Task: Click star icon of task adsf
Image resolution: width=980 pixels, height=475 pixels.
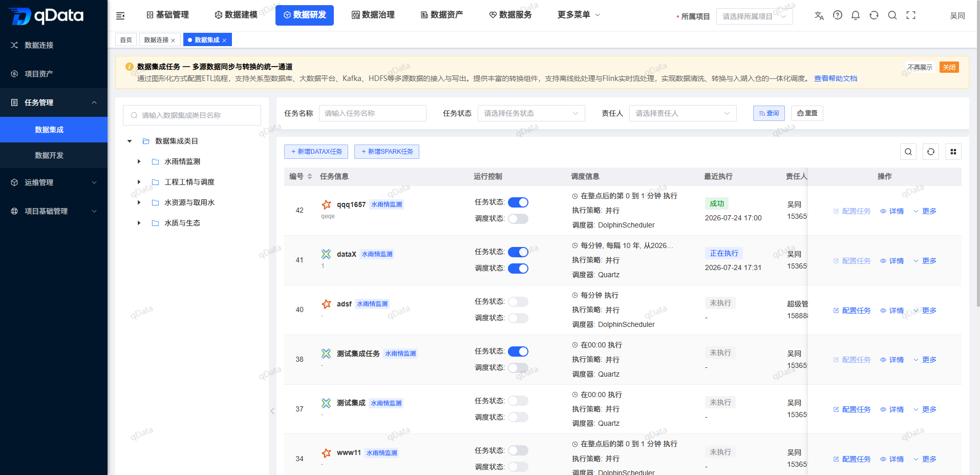Action: point(326,304)
